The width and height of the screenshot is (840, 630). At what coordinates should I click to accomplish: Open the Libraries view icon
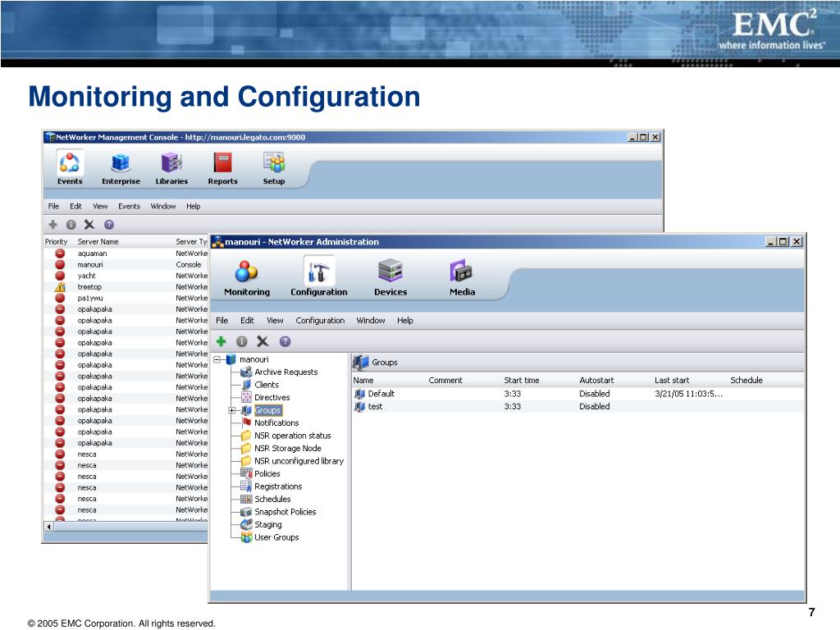point(171,167)
